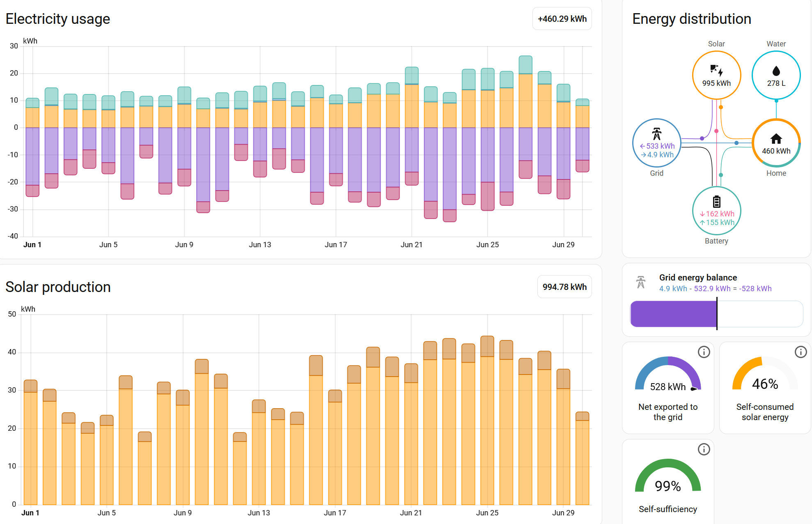Click the Electricity usage card title
Viewport: 812px width, 524px height.
(58, 19)
